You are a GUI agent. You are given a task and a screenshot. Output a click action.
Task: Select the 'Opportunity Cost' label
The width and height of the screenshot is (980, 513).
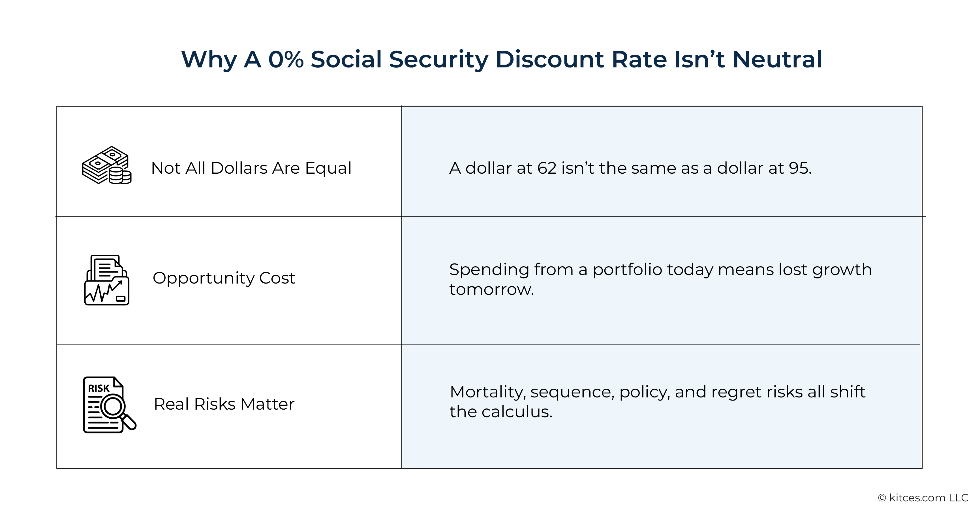(x=224, y=278)
